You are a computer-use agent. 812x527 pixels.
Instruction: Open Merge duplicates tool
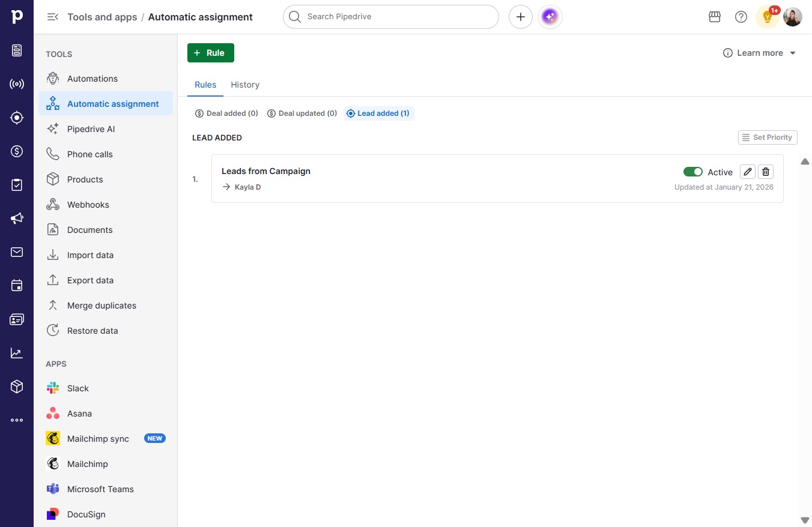pos(106,306)
